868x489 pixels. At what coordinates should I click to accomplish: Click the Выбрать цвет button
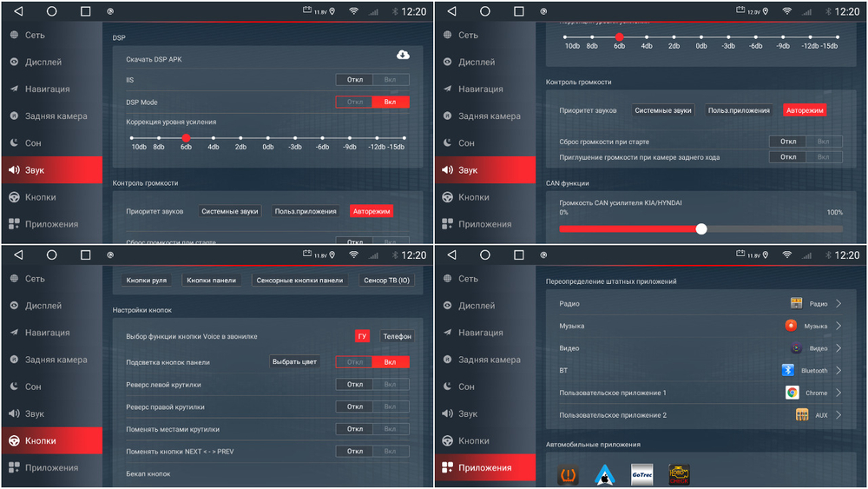click(x=294, y=361)
